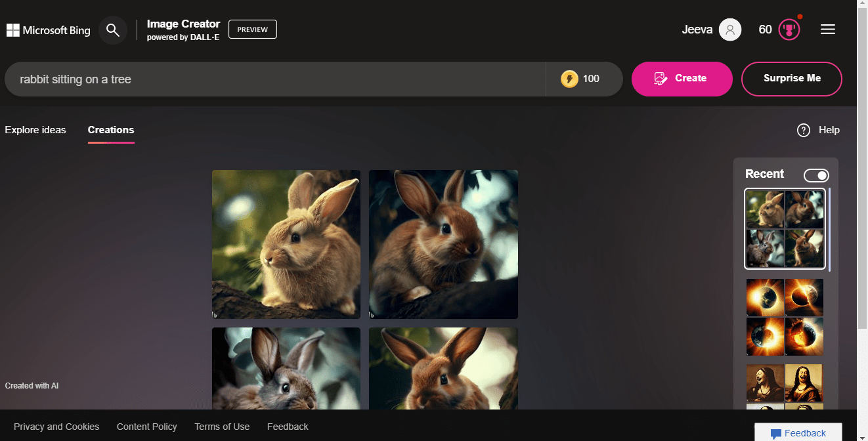The width and height of the screenshot is (868, 441).
Task: Open the Mona Lisa creation in Recent panel
Action: [785, 383]
